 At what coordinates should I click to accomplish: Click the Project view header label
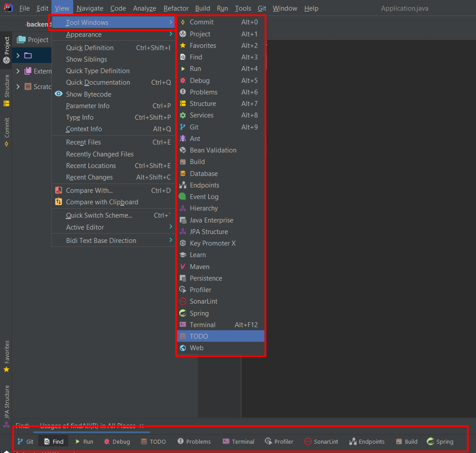coord(38,40)
